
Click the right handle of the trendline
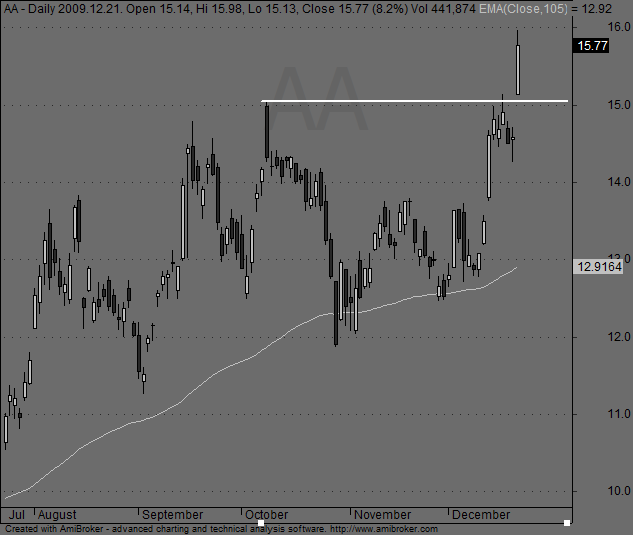(567, 523)
